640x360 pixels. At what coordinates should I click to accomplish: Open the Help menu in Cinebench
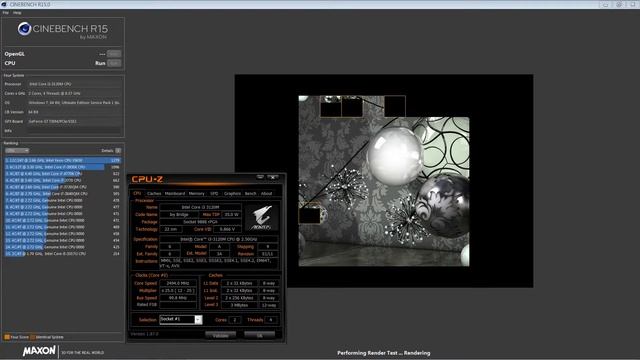click(17, 13)
